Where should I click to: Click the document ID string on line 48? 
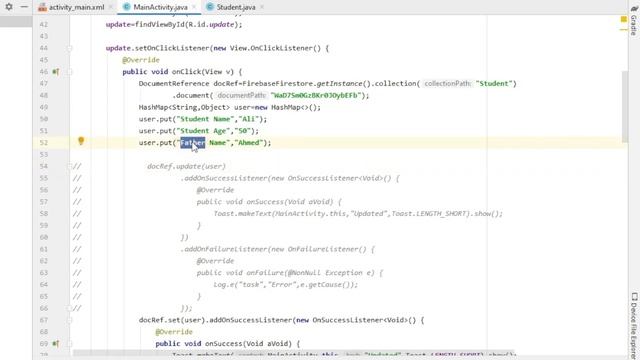point(316,96)
